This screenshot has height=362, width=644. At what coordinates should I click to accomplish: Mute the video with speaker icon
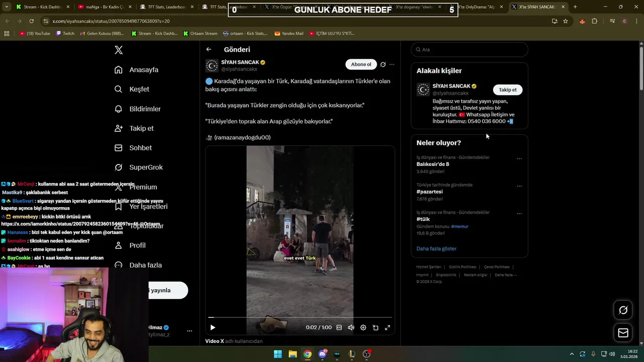pos(351,327)
